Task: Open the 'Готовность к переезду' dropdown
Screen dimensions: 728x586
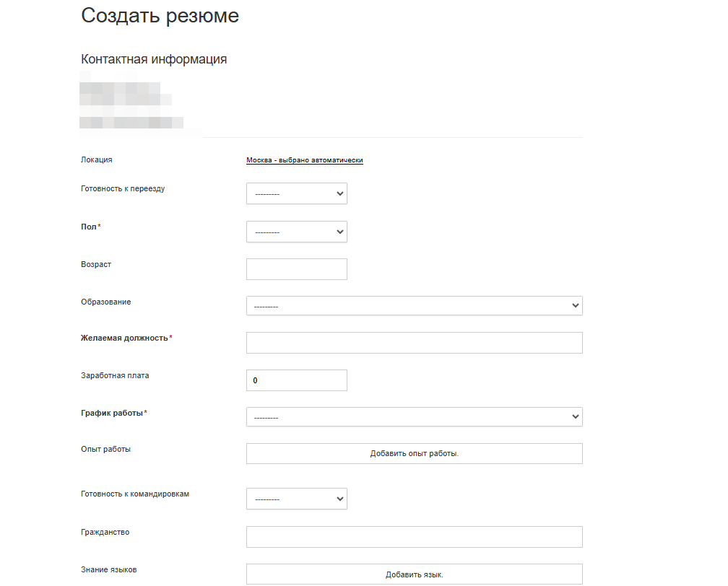Action: click(296, 193)
